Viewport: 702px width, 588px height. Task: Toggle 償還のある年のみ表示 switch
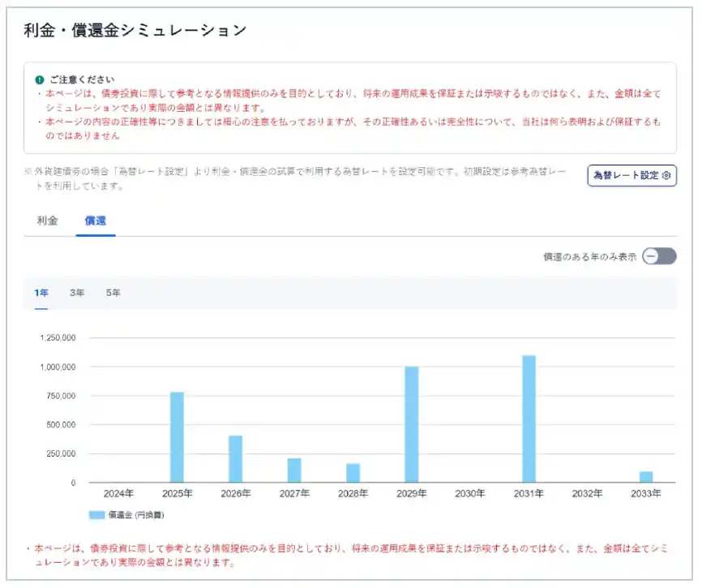(658, 256)
